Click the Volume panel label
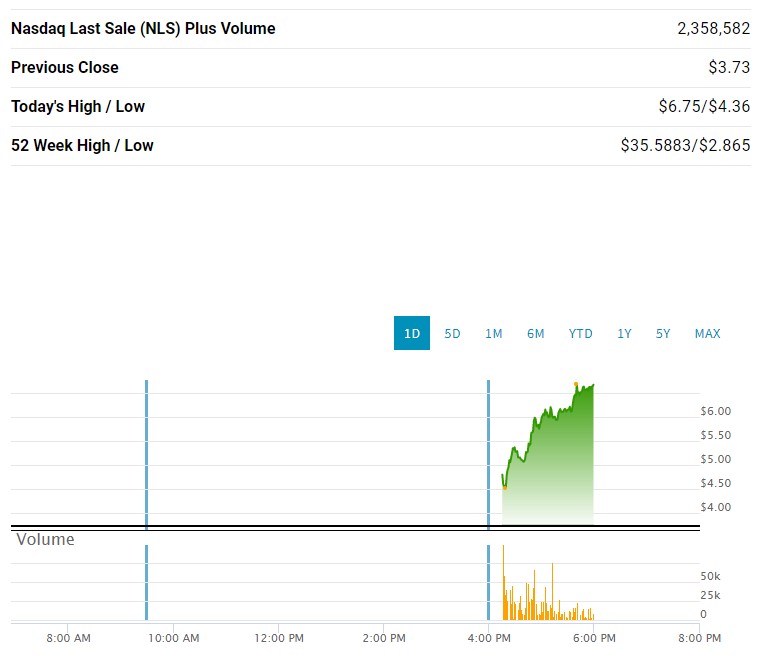 click(45, 540)
